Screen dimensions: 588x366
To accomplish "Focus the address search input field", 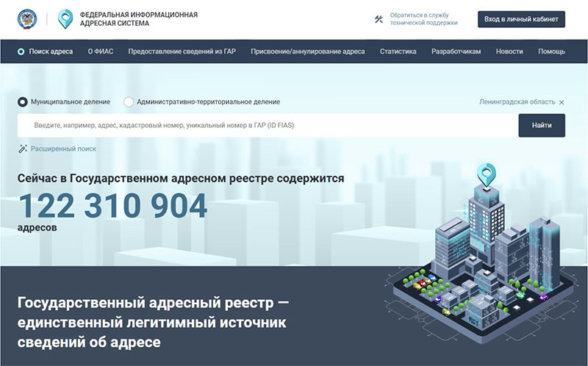I will pos(268,125).
